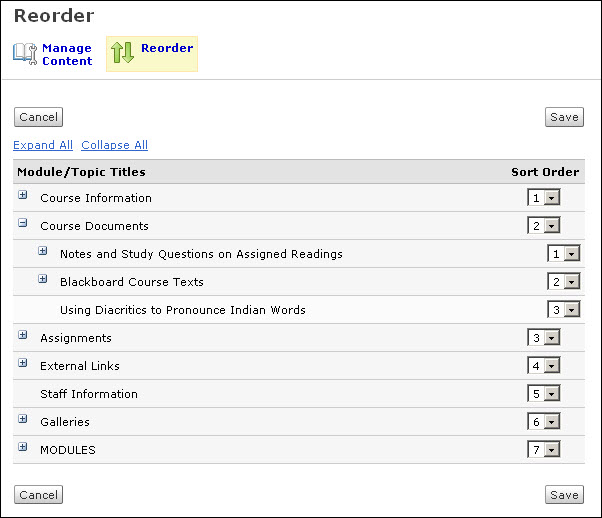Open the Manage Content tab
This screenshot has height=518, width=602.
(66, 54)
